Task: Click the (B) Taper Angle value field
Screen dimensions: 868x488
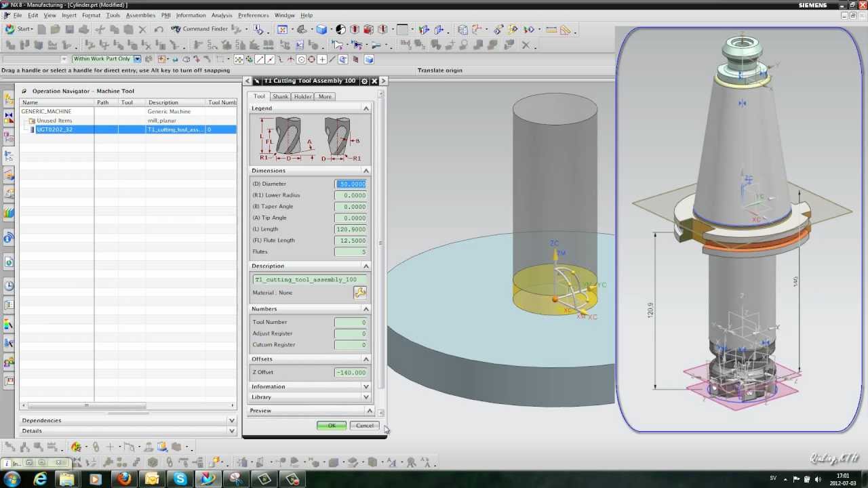Action: [351, 207]
